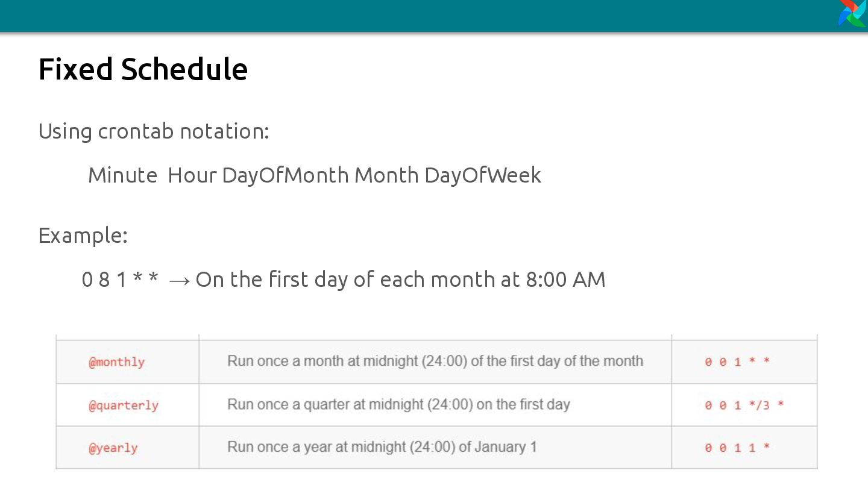Click the 'Run once a month' description cell
Screen dimensions: 868x488
pyautogui.click(x=435, y=361)
